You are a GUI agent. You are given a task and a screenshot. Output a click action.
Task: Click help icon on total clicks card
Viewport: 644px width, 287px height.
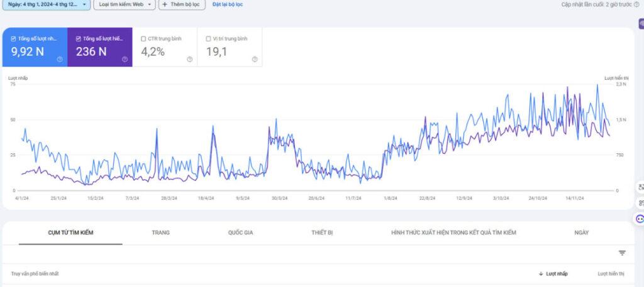click(x=60, y=60)
